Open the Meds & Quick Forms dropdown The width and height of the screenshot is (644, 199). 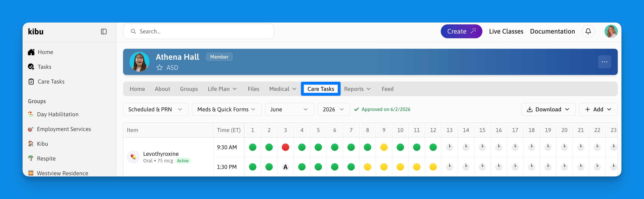[x=227, y=109]
